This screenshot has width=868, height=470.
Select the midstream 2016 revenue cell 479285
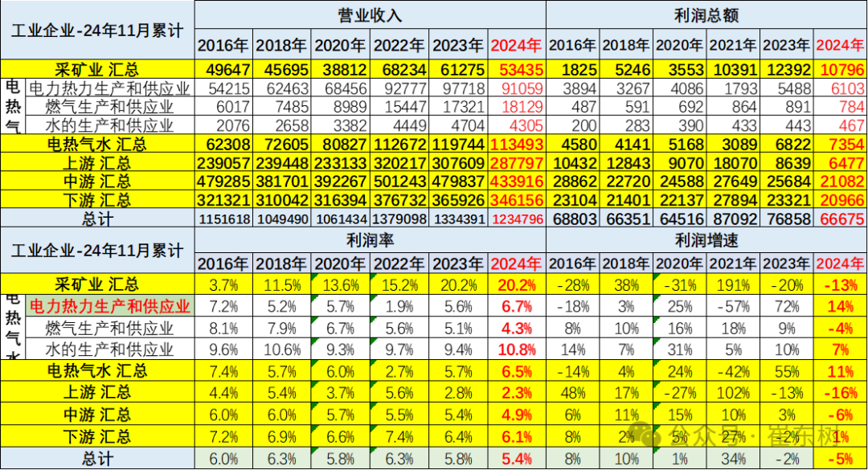click(x=223, y=181)
